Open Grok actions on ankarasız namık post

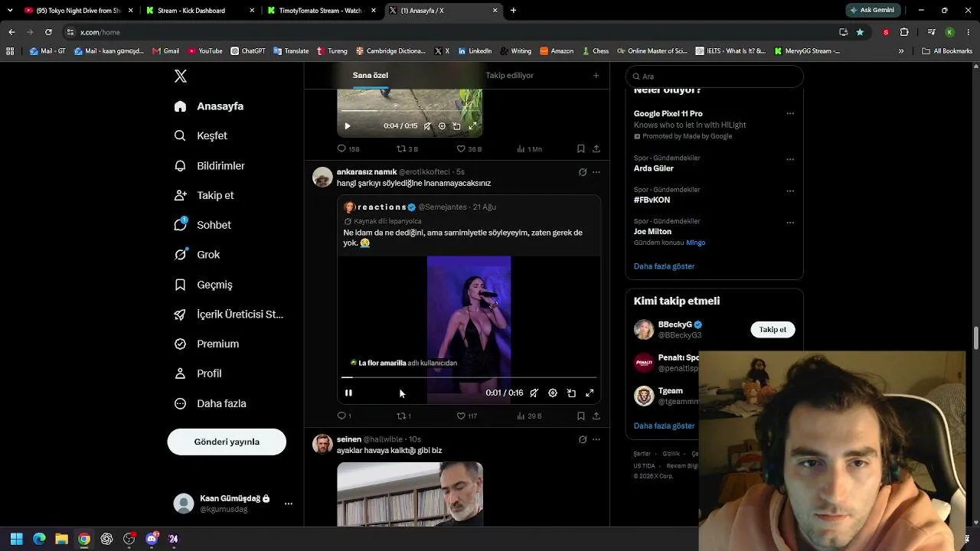[x=583, y=172]
